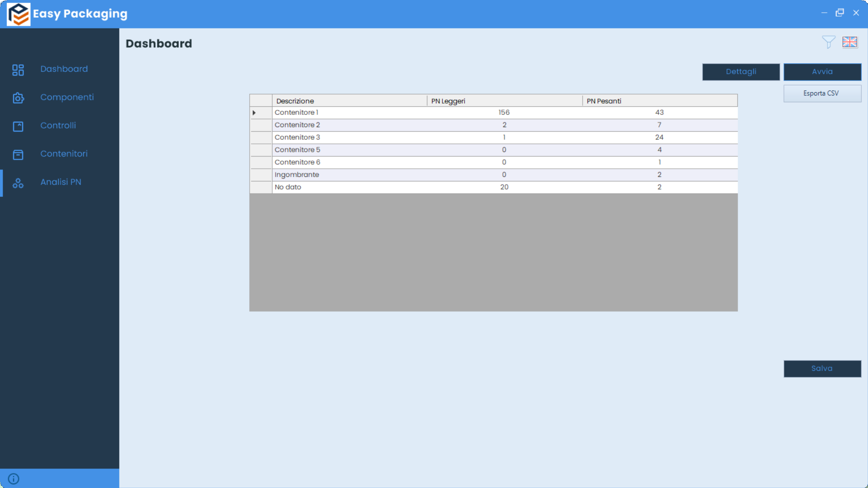Image resolution: width=868 pixels, height=488 pixels.
Task: Sort by the PN Leggeri column header
Action: click(x=504, y=101)
